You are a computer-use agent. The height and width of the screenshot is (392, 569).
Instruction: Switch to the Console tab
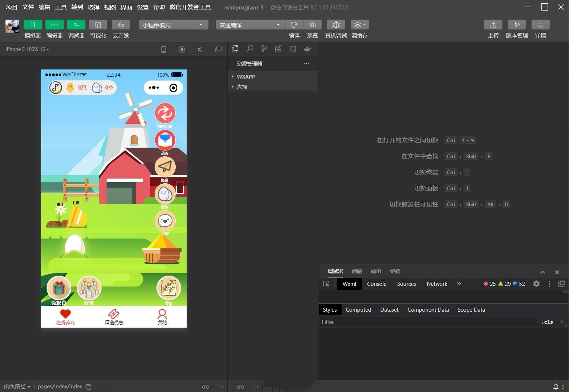coord(377,284)
